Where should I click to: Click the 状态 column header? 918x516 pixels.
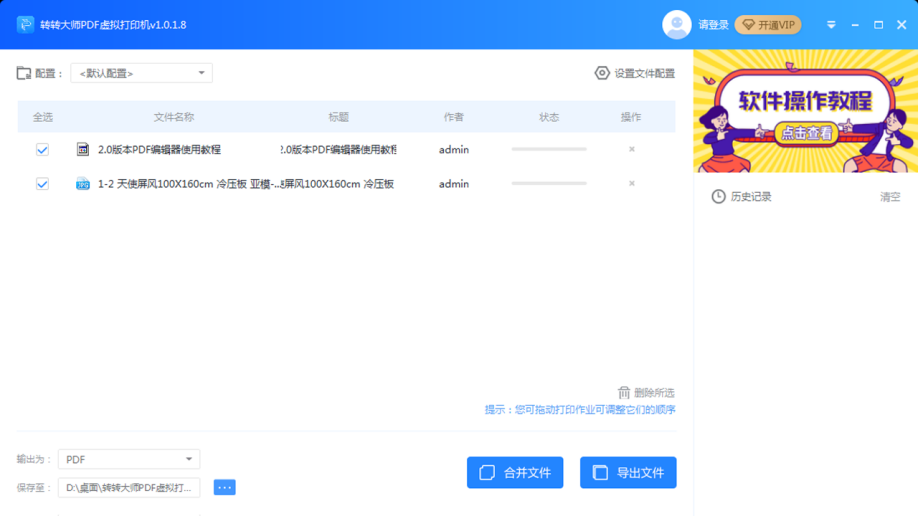pos(549,117)
